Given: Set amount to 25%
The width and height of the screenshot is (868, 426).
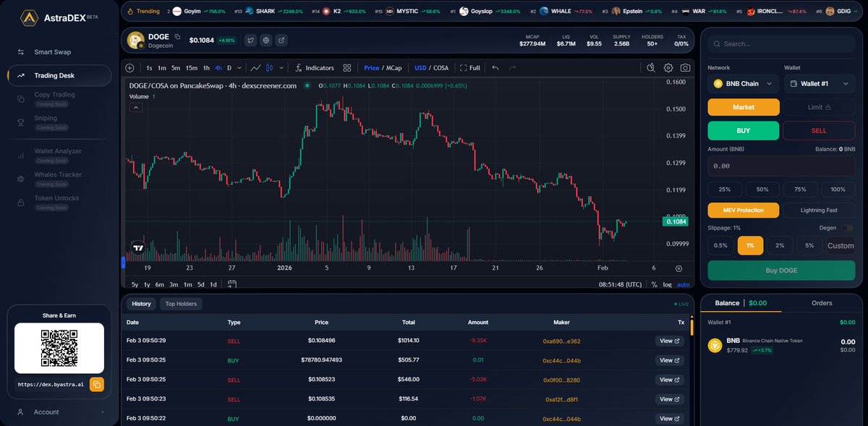Looking at the screenshot, I should pos(724,189).
